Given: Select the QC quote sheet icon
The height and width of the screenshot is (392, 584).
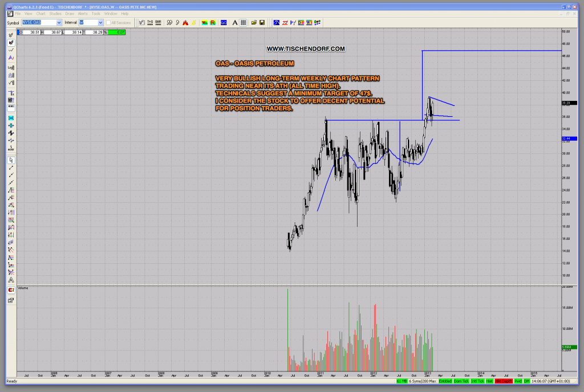Looking at the screenshot, I should tap(222, 22).
